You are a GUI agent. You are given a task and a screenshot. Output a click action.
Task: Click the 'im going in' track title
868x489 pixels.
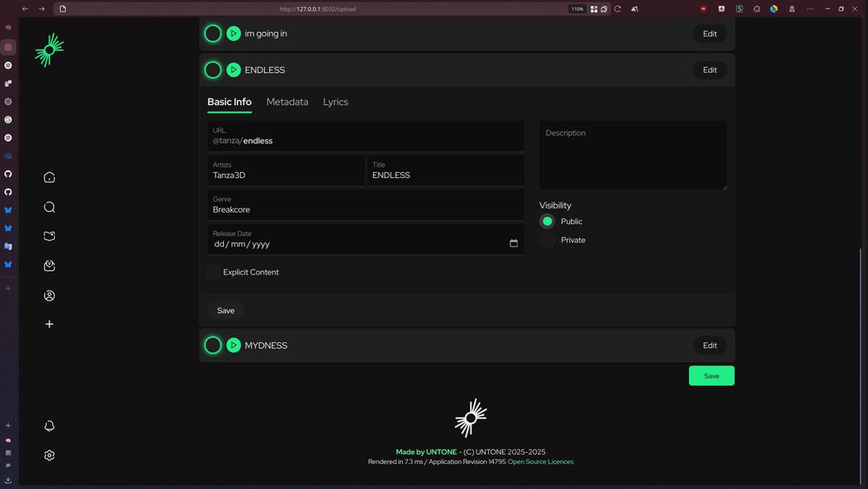pos(266,34)
